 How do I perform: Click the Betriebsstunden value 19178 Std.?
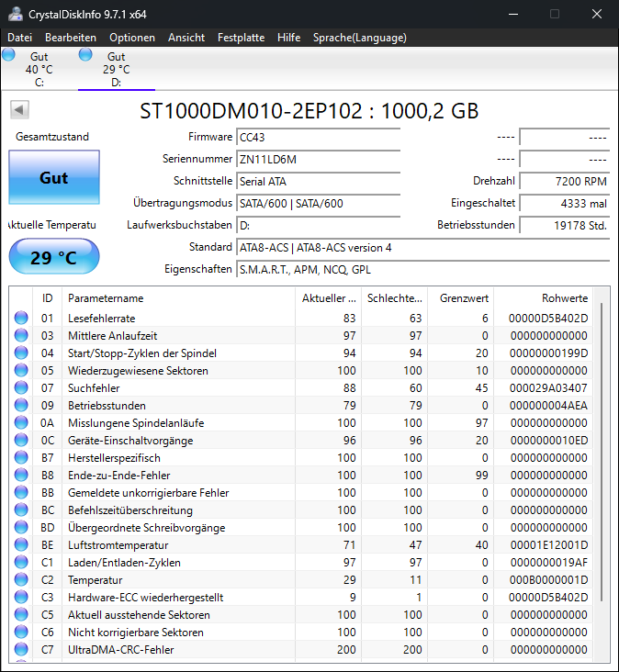point(565,226)
